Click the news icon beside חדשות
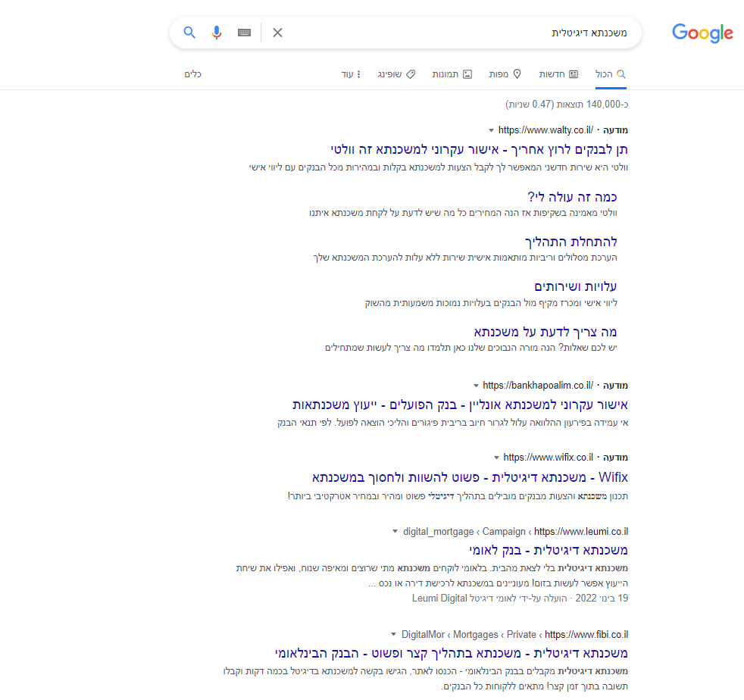744x700 pixels. pos(574,74)
